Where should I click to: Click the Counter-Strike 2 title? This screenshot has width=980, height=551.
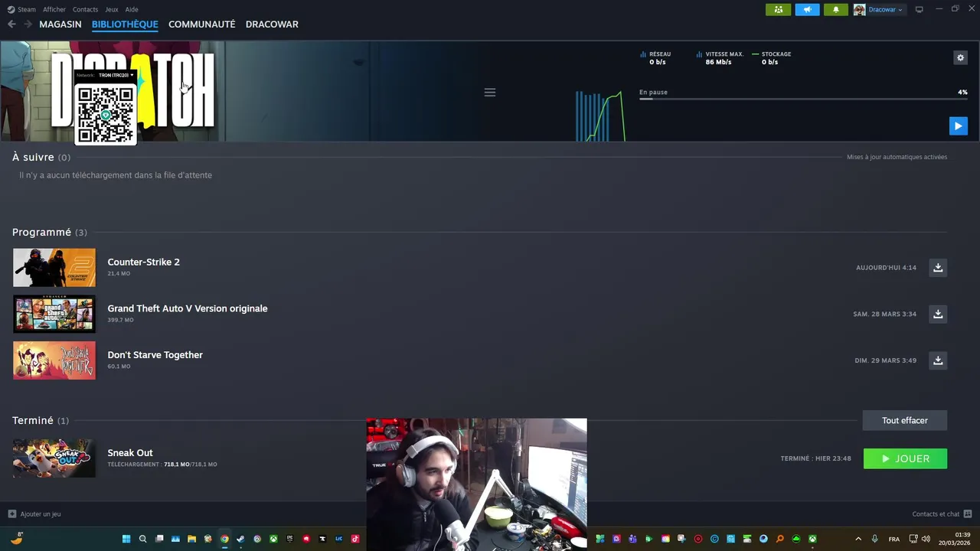click(143, 262)
